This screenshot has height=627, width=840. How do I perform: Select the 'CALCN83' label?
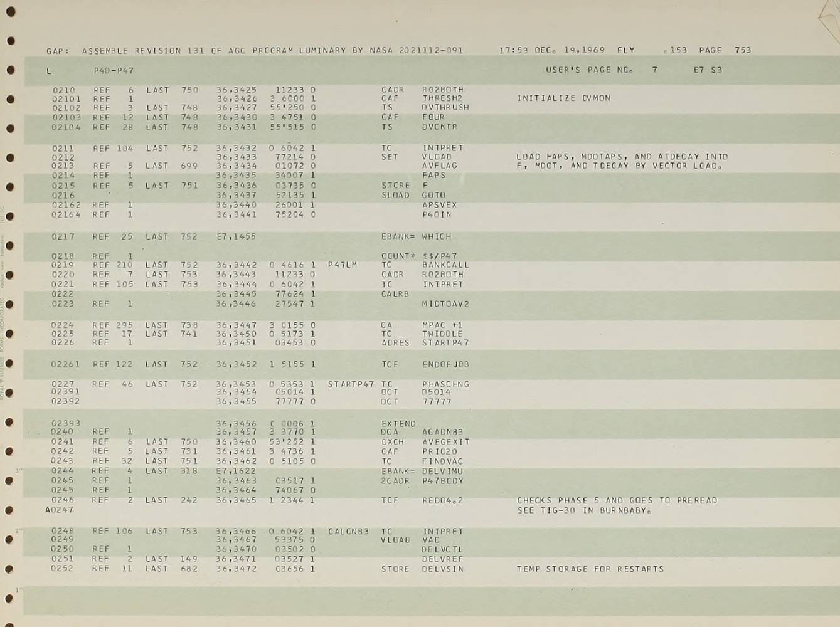[x=348, y=532]
